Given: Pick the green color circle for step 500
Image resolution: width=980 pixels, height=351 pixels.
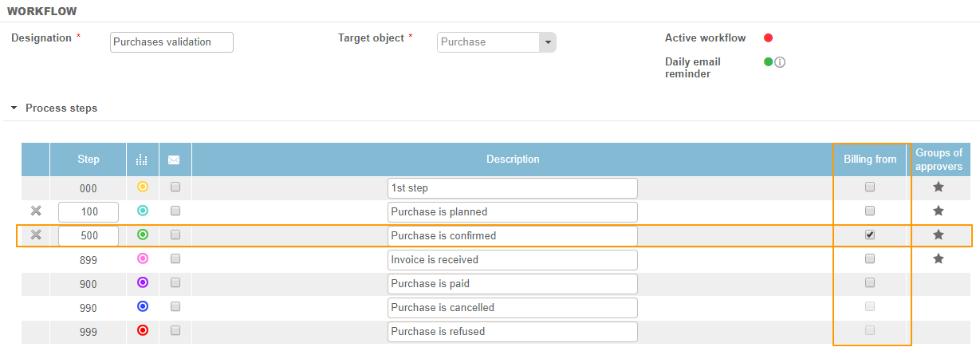Looking at the screenshot, I should pyautogui.click(x=143, y=235).
